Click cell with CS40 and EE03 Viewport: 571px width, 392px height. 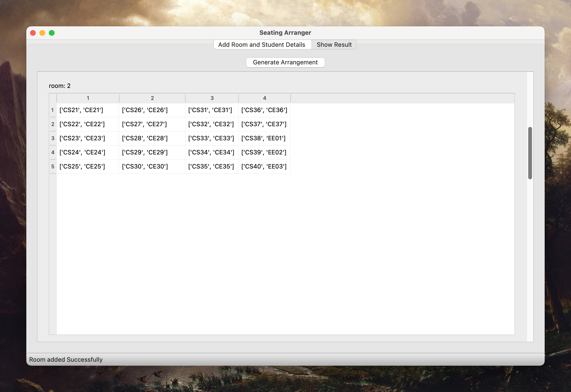pos(264,167)
